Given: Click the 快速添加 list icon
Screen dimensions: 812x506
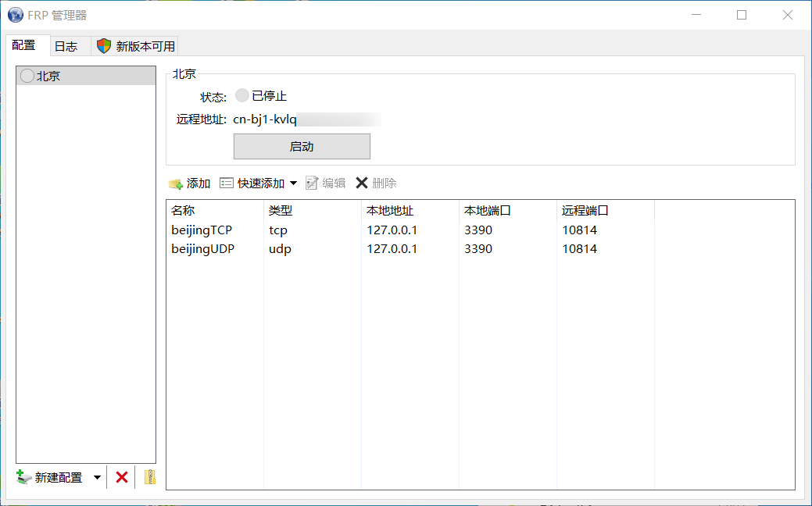Looking at the screenshot, I should click(x=227, y=183).
